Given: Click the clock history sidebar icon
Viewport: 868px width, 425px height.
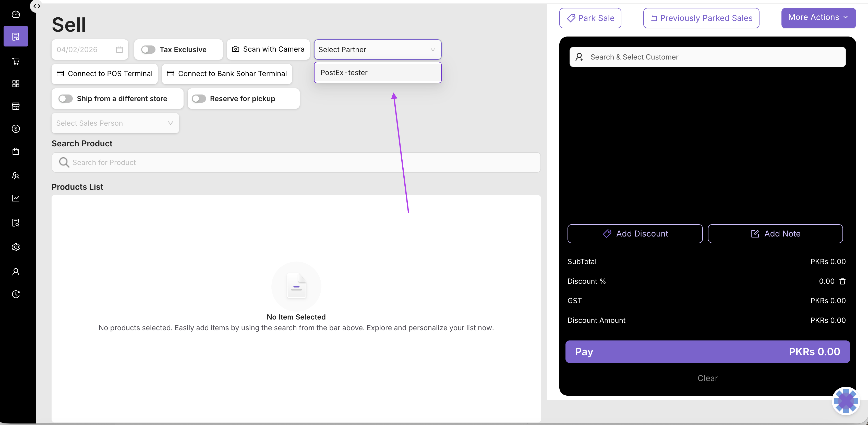Looking at the screenshot, I should pyautogui.click(x=16, y=294).
